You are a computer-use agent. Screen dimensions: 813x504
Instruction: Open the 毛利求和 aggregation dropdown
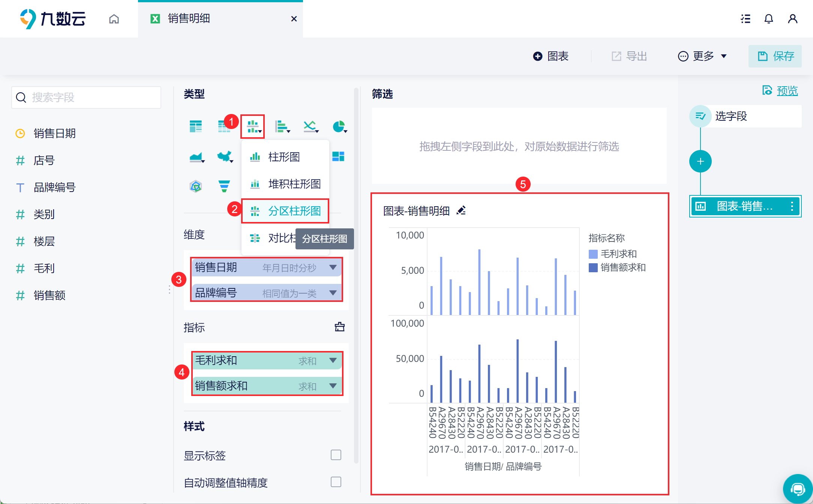coord(333,360)
